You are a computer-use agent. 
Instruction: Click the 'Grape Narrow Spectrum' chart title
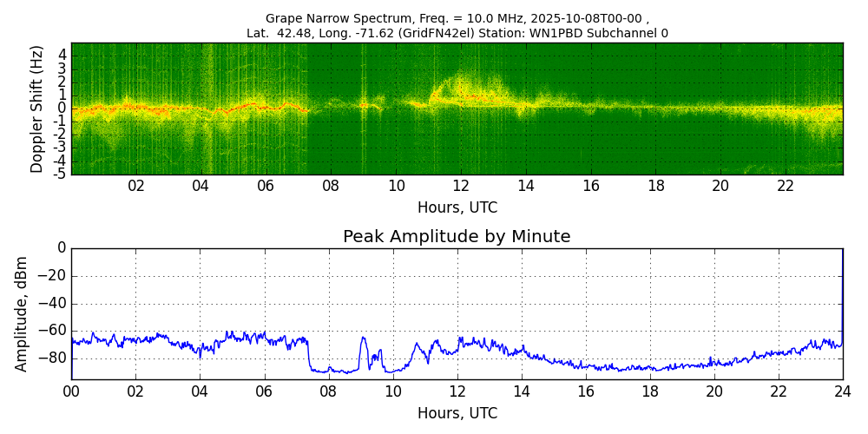pyautogui.click(x=457, y=18)
